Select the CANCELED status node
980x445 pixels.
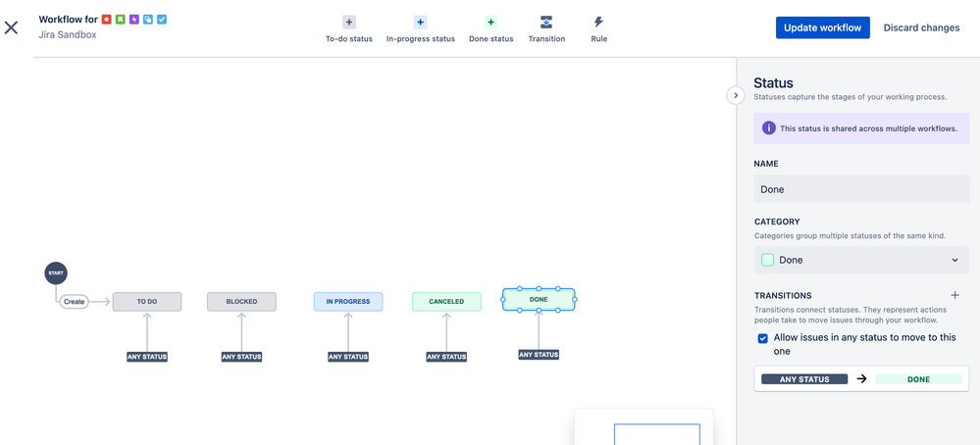(446, 302)
